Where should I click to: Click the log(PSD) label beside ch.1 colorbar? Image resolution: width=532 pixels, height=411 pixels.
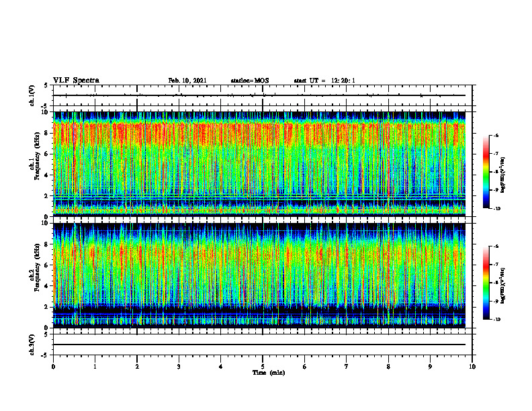503,175
